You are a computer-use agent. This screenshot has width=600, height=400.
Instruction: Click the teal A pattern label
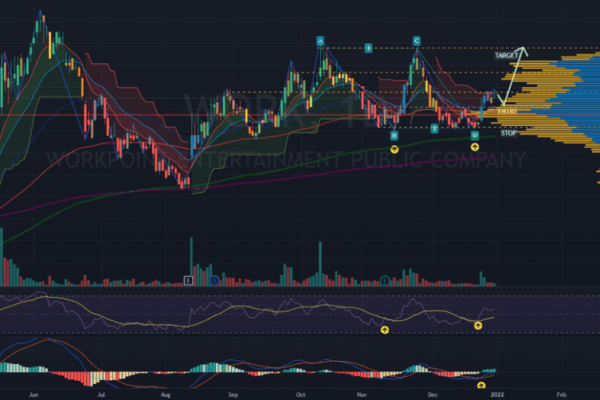(x=320, y=41)
